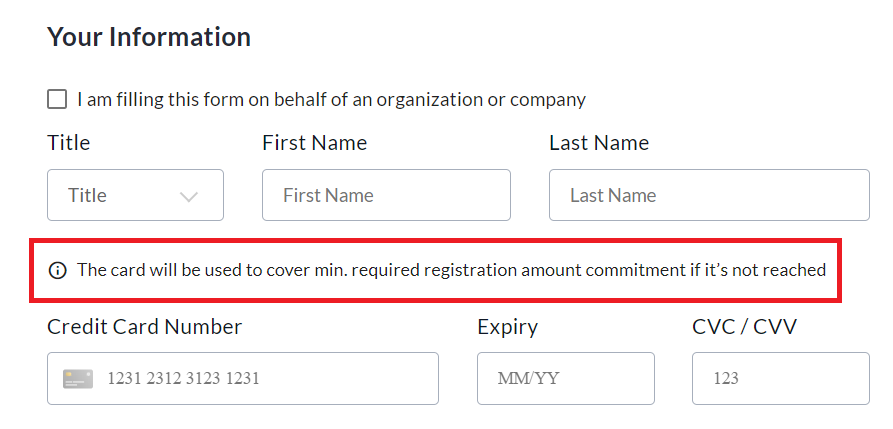Click the "First Name" field label

tap(314, 143)
